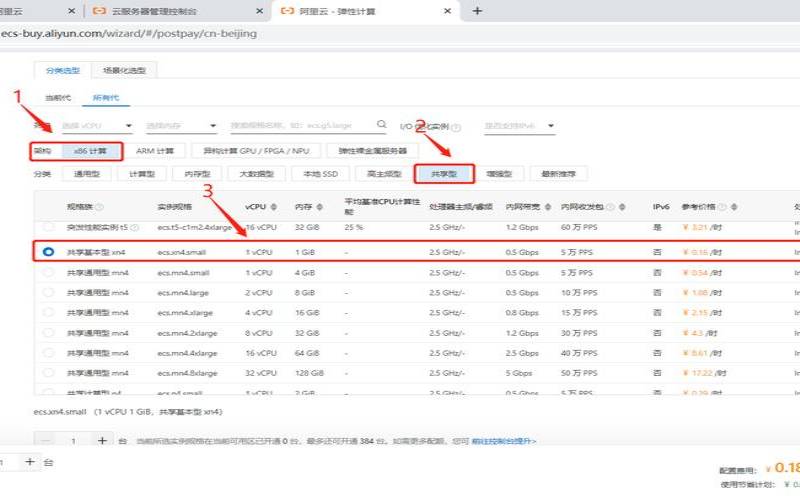Switch to 阿里云 - 弹性计算 browser tab
The height and width of the screenshot is (500, 800).
[366, 11]
